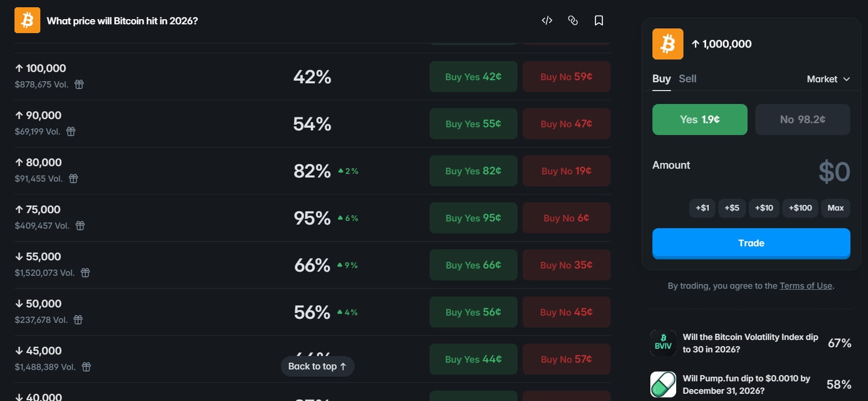Switch to the Buy tab
This screenshot has height=401, width=868.
(661, 79)
